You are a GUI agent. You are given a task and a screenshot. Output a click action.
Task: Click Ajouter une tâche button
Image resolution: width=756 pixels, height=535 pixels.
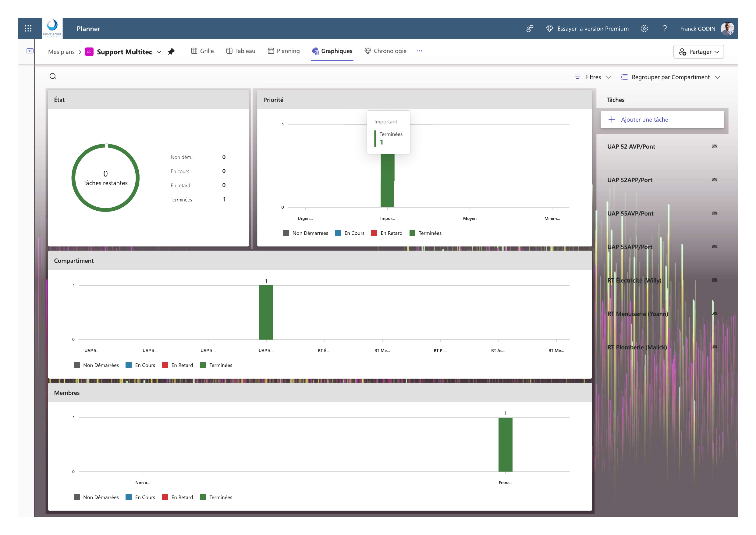coord(662,119)
